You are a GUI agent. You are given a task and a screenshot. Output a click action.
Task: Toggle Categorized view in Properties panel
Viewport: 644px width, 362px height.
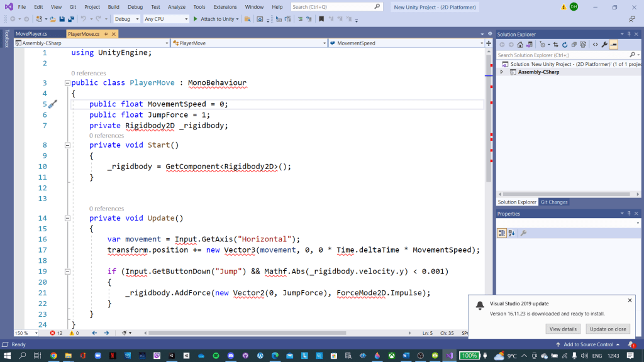502,233
